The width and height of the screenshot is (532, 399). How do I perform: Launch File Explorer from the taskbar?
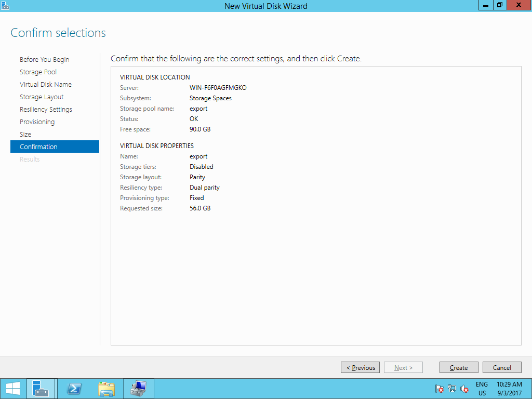pos(107,388)
